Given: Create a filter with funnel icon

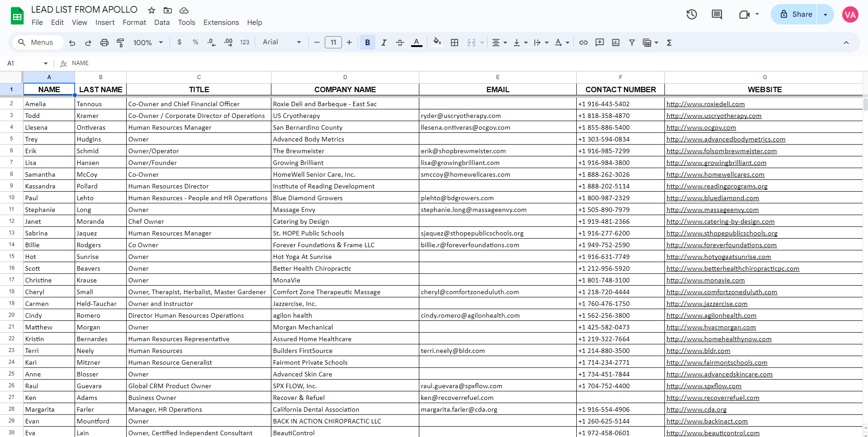Looking at the screenshot, I should (632, 42).
